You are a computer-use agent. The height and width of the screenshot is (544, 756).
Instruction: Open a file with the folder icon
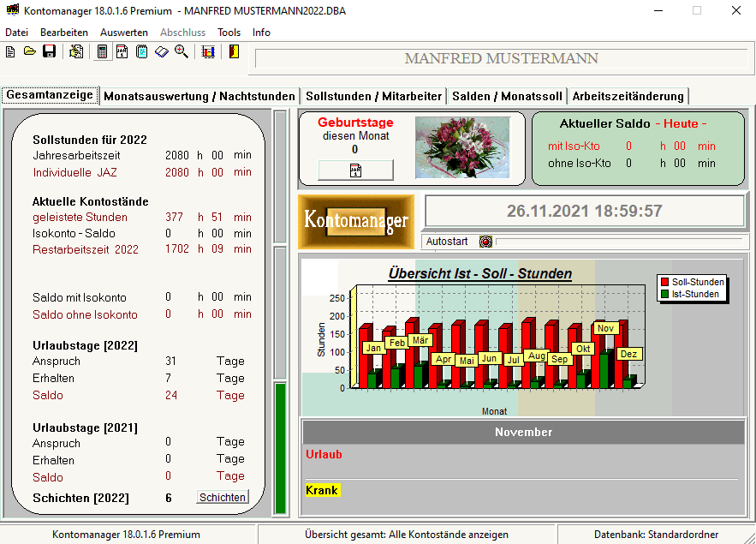coord(30,51)
